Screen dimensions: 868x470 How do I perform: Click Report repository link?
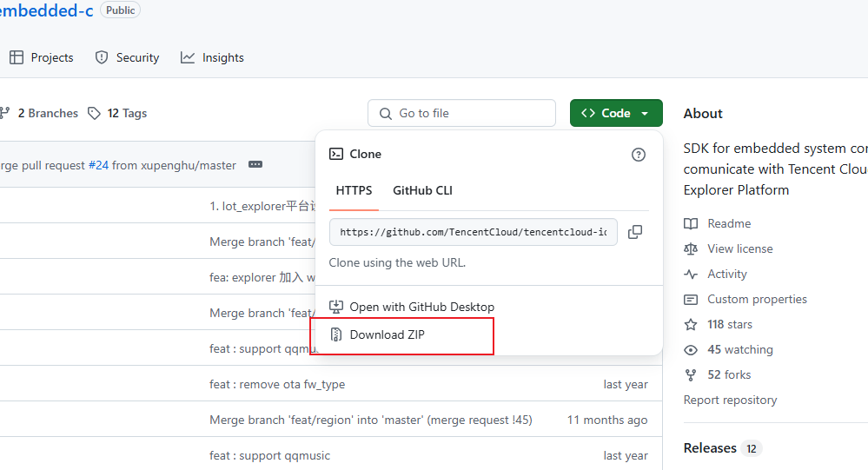click(730, 400)
